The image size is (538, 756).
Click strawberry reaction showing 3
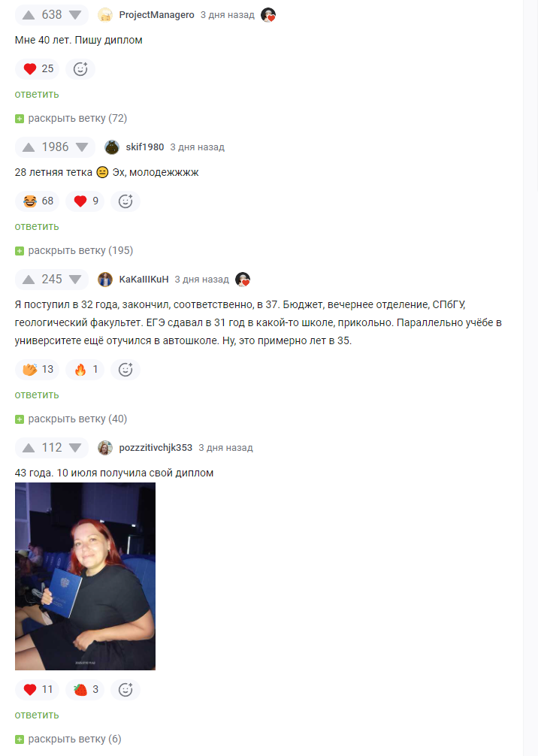[86, 689]
